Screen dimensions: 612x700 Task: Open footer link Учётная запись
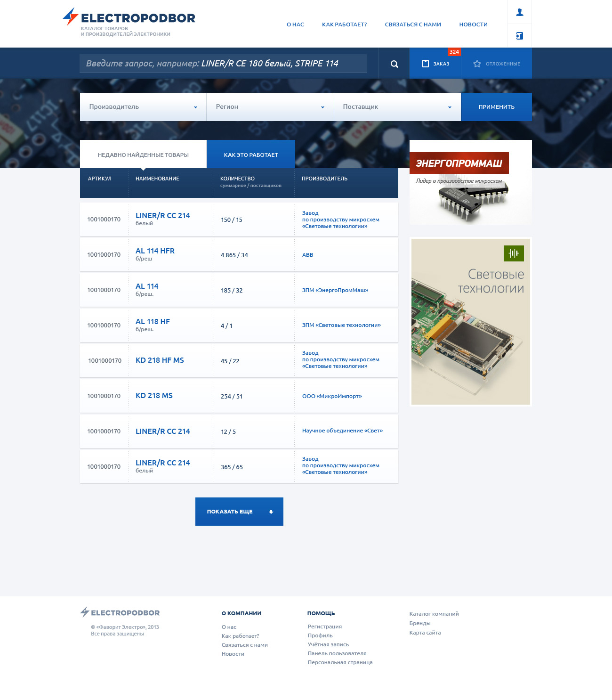pos(328,644)
